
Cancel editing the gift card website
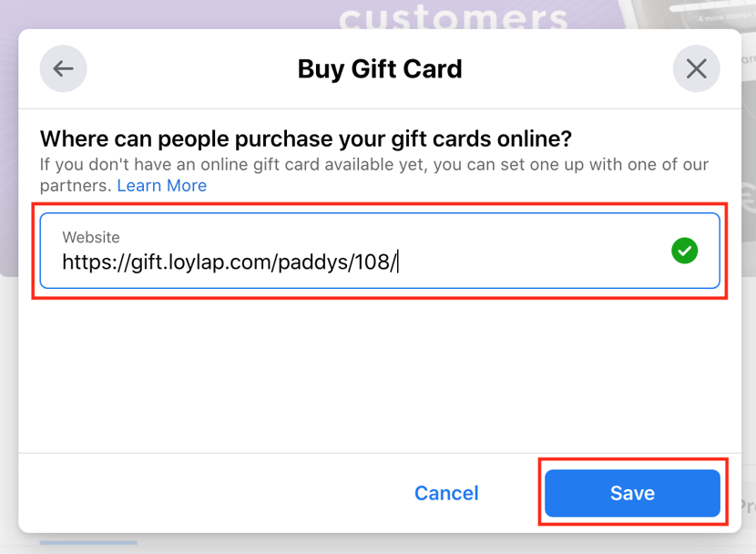coord(445,493)
